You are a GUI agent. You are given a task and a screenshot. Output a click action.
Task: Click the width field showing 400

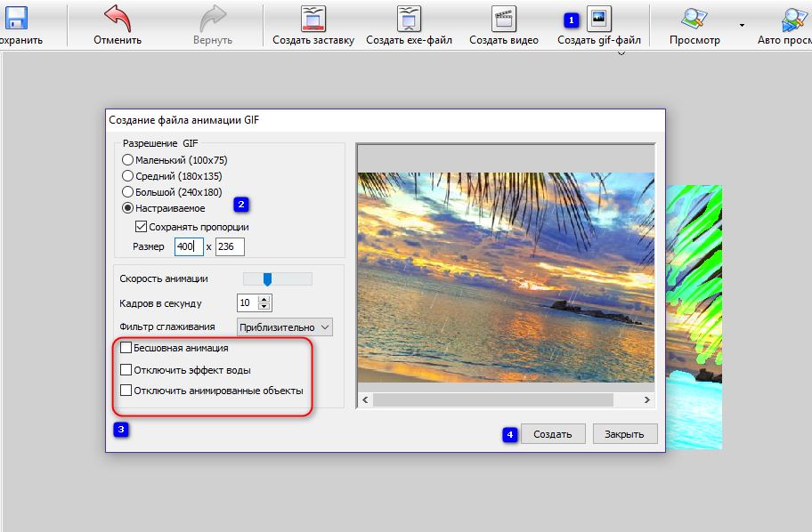(x=189, y=246)
